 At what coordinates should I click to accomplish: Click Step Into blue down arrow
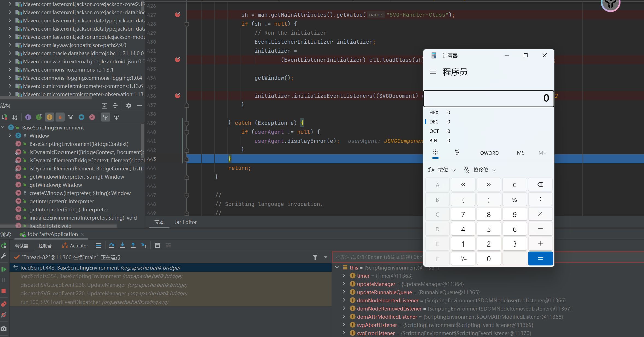click(x=122, y=245)
